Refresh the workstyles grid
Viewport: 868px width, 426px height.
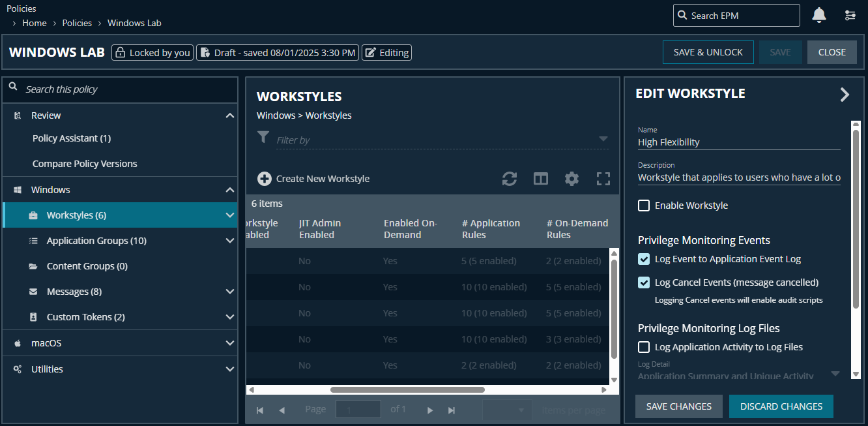510,179
